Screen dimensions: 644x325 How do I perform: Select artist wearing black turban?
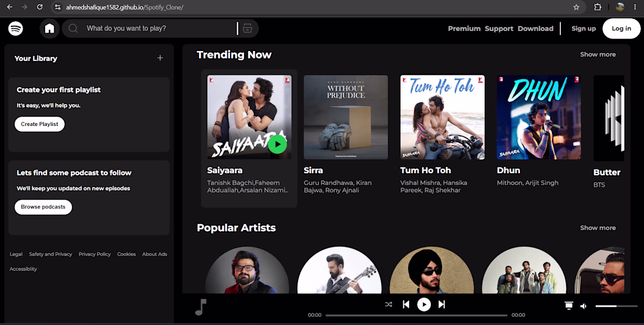[431, 270]
